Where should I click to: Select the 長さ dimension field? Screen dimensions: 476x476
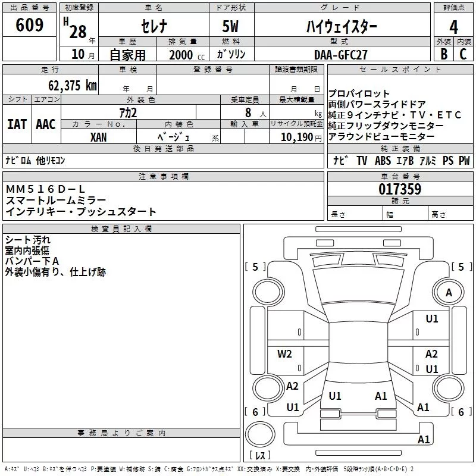pyautogui.click(x=355, y=214)
